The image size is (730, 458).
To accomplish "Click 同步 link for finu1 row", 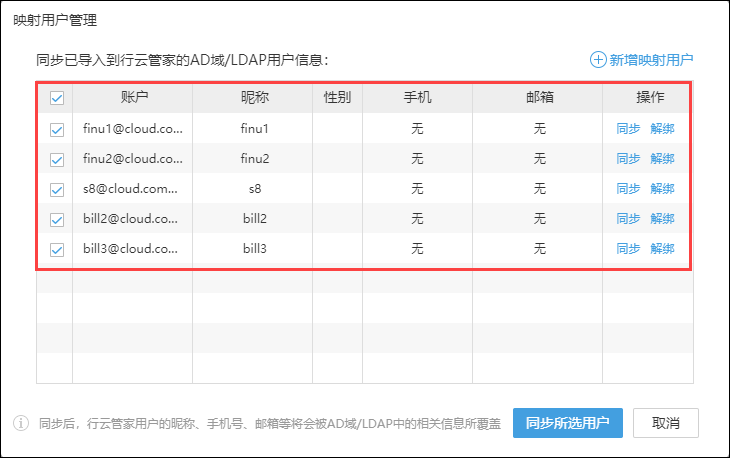I will click(628, 129).
